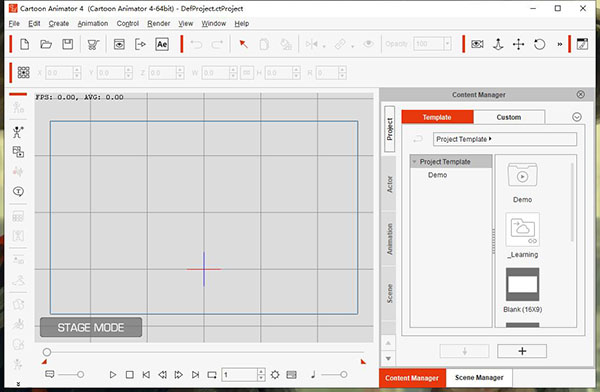The height and width of the screenshot is (392, 600).
Task: Create a new project file
Action: [x=24, y=44]
